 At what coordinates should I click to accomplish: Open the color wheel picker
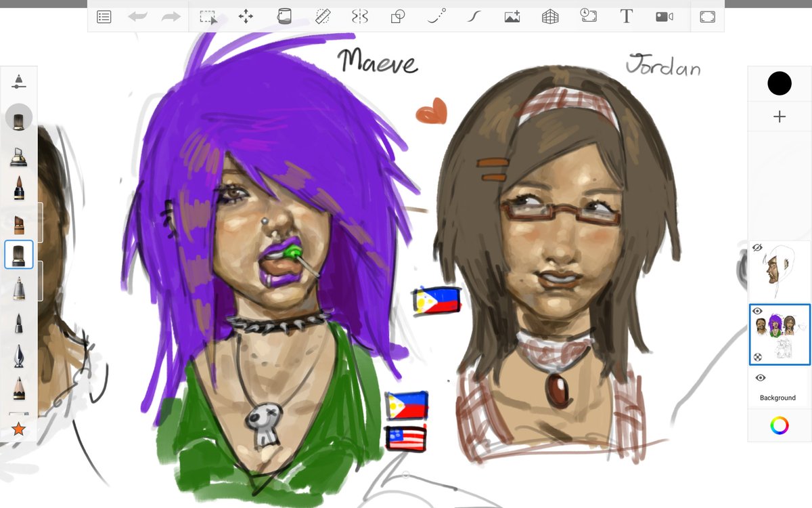coord(779,425)
